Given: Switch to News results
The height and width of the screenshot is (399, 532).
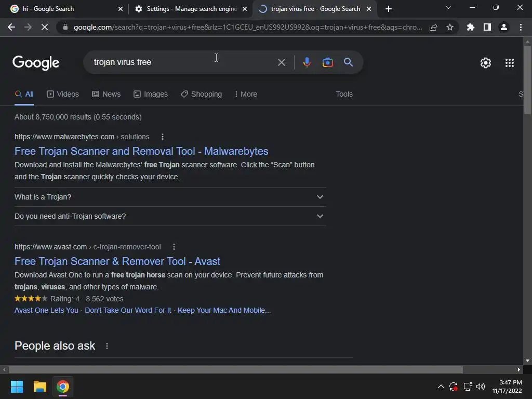Looking at the screenshot, I should 106,95.
